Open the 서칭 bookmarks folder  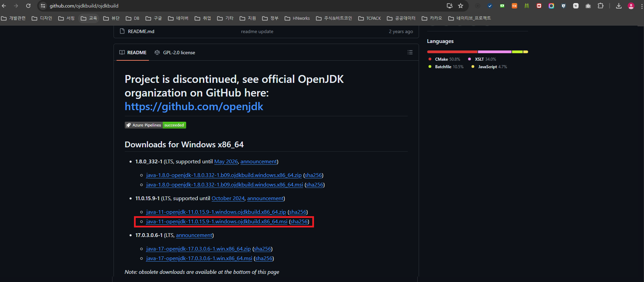(66, 18)
